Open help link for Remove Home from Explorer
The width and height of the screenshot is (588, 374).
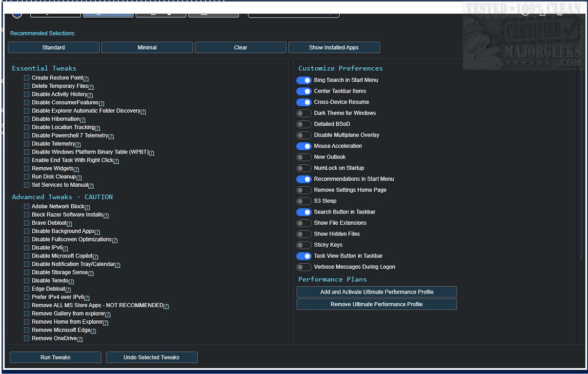pyautogui.click(x=105, y=322)
